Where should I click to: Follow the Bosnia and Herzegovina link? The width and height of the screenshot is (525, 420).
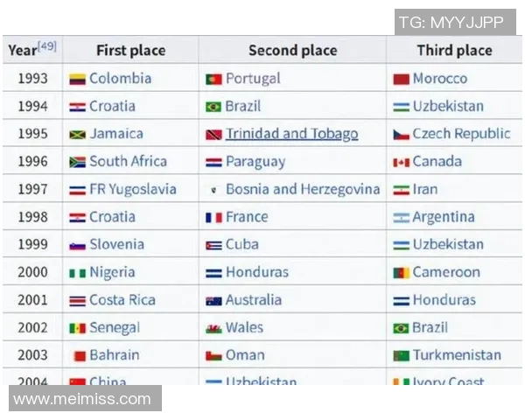tap(303, 189)
